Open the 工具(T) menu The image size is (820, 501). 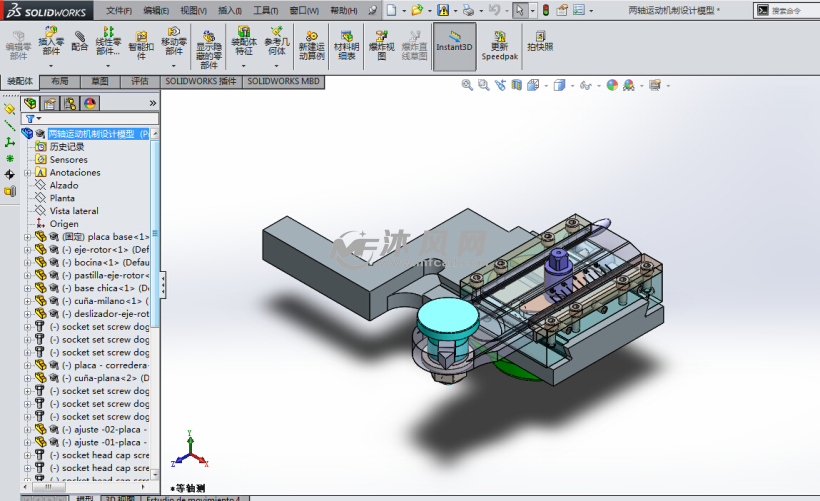(x=265, y=10)
